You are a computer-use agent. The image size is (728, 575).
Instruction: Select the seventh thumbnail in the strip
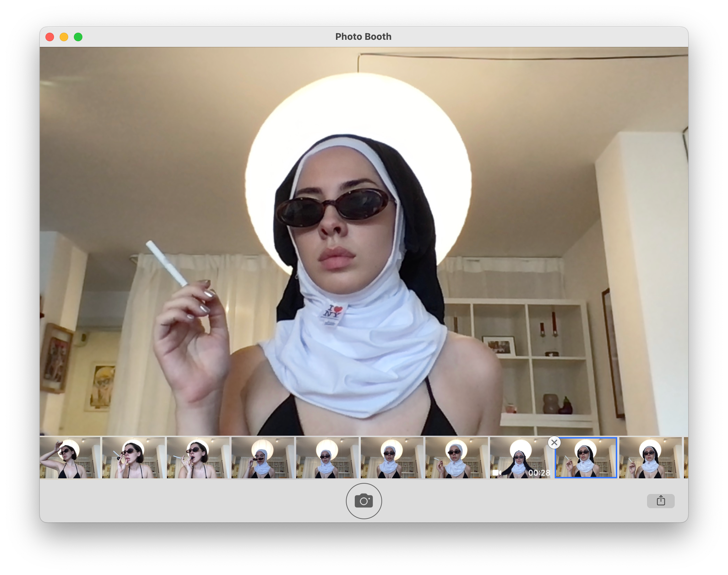pyautogui.click(x=457, y=458)
